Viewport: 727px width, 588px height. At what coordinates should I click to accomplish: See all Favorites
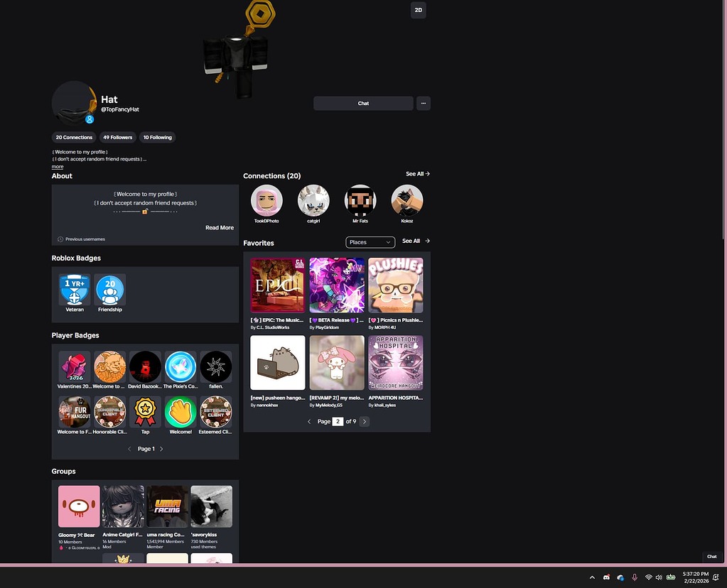coord(416,241)
